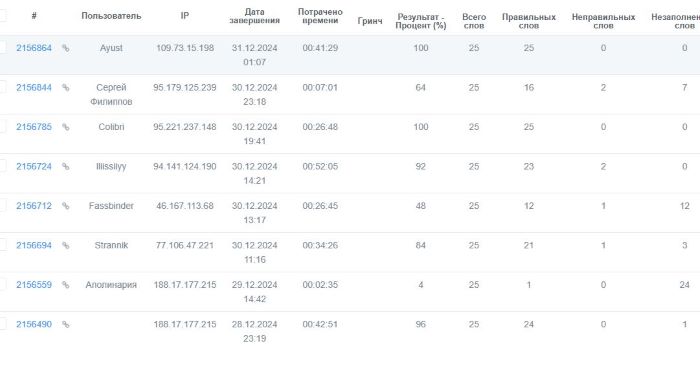Click the percent icon beside result 2156712
Image resolution: width=700 pixels, height=374 pixels.
pos(66,206)
